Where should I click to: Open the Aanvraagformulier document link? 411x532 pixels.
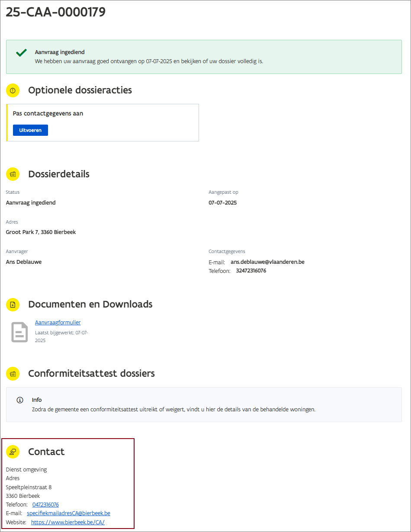pyautogui.click(x=58, y=323)
